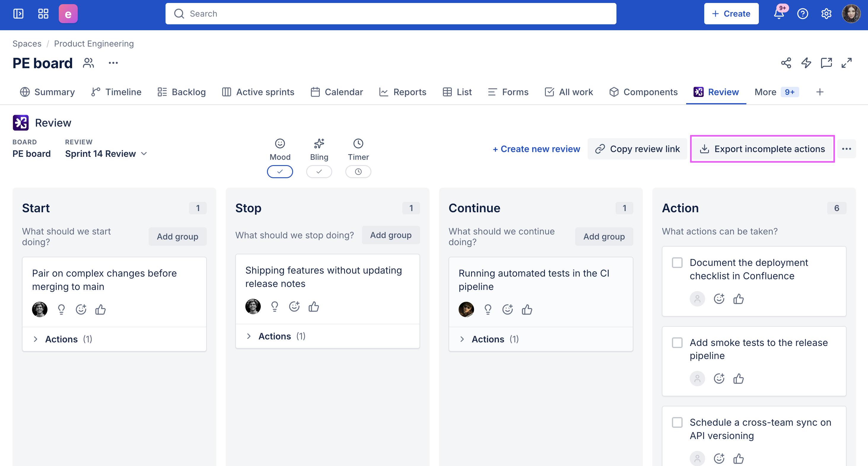Open the Forms tab

508,92
